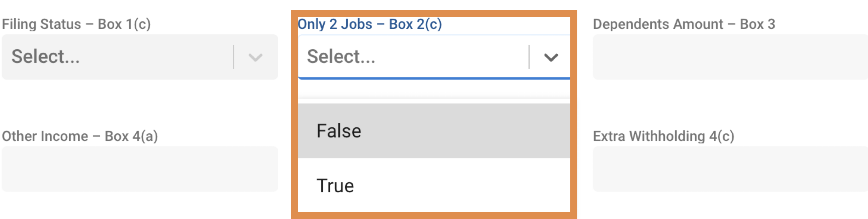Focus the Other Income Box 4(a) field
This screenshot has height=219, width=868.
(140, 169)
